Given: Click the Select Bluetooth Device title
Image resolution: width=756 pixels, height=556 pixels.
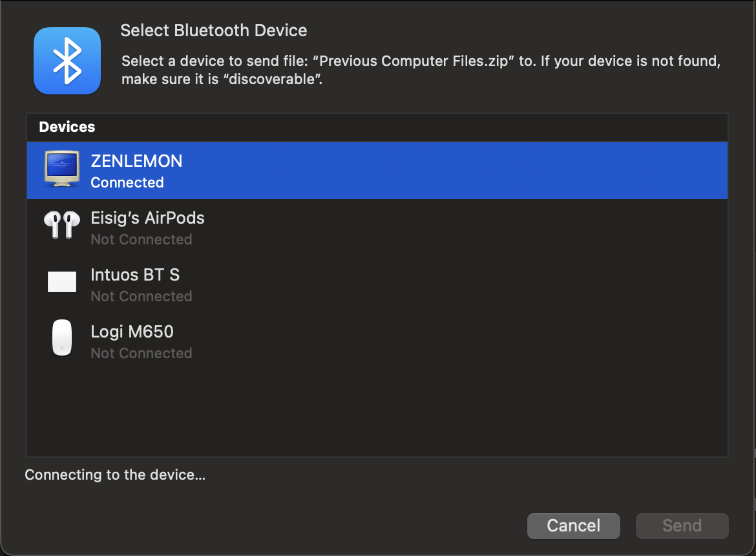Looking at the screenshot, I should coord(214,30).
